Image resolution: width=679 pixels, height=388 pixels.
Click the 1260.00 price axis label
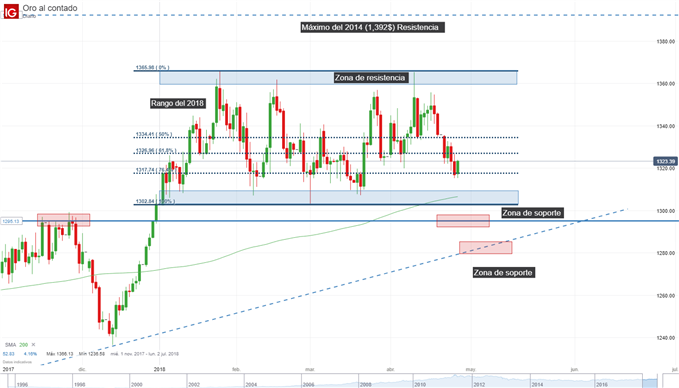coord(666,295)
